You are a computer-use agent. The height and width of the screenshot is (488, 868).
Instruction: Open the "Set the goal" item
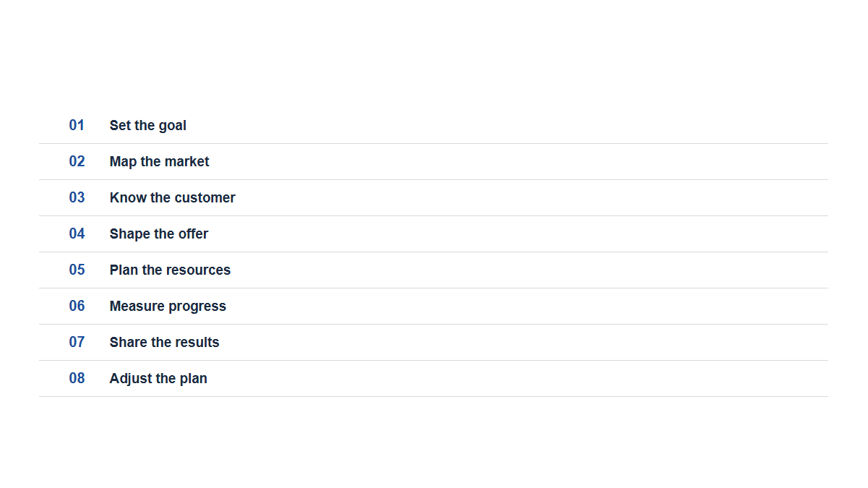[434, 126]
